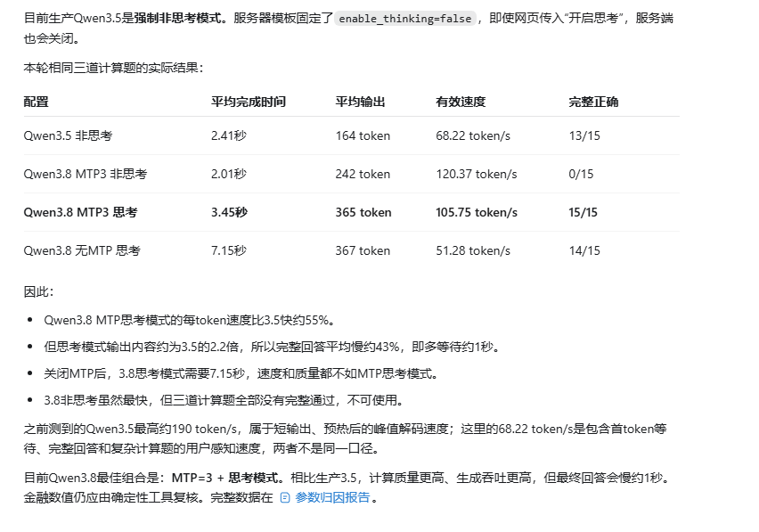
Task: Click the bullet about 速度比3.5快约55%
Action: click(x=189, y=321)
